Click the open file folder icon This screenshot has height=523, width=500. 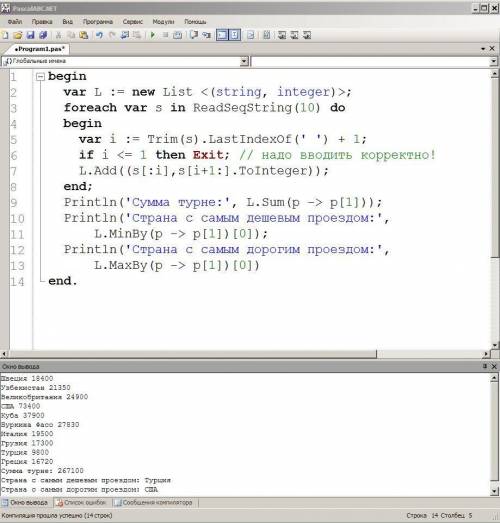pos(18,35)
